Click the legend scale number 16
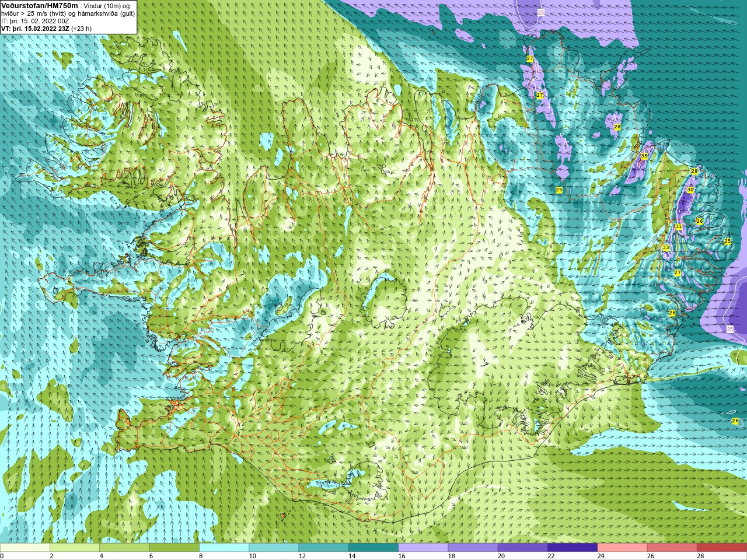This screenshot has width=747, height=560. pyautogui.click(x=402, y=556)
